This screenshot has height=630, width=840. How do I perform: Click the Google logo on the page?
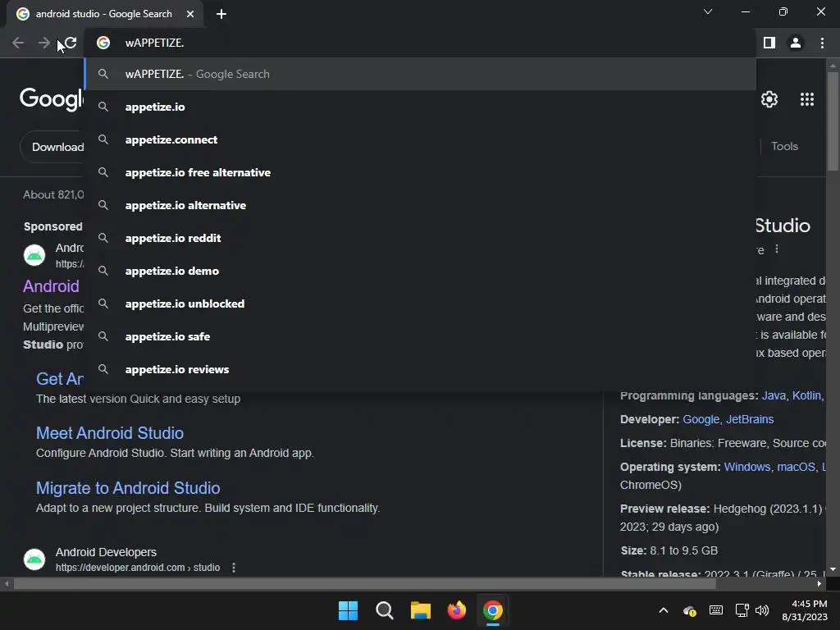(52, 99)
